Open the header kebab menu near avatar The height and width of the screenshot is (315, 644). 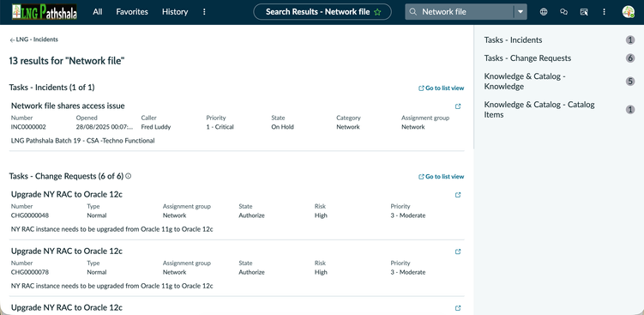point(605,12)
